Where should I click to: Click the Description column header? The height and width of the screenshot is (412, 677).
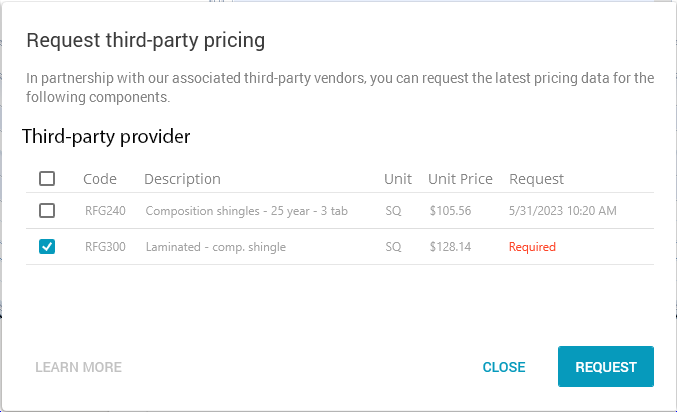coord(182,179)
